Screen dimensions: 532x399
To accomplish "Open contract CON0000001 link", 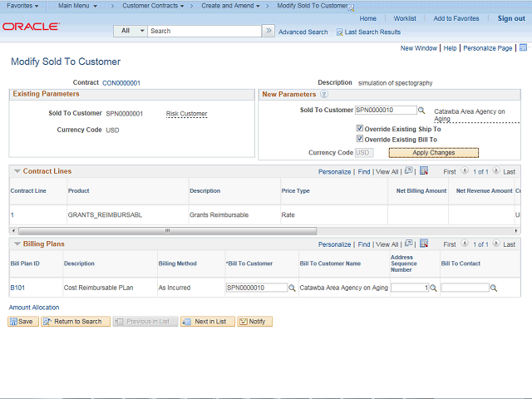I will (x=121, y=83).
